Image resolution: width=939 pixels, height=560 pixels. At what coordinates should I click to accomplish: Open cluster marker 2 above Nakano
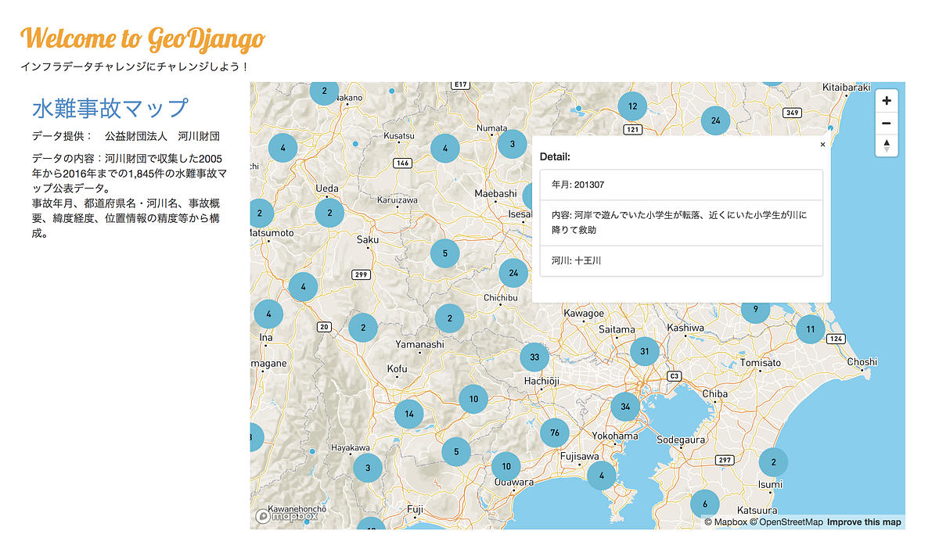(324, 91)
